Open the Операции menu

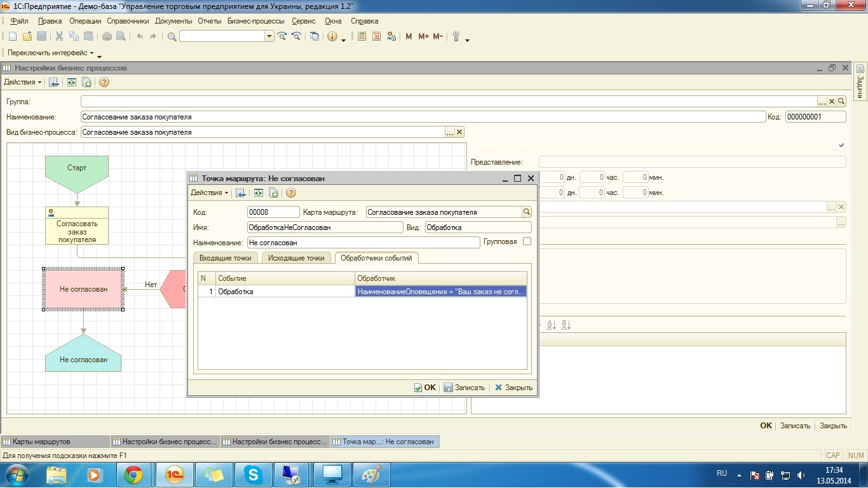point(85,20)
